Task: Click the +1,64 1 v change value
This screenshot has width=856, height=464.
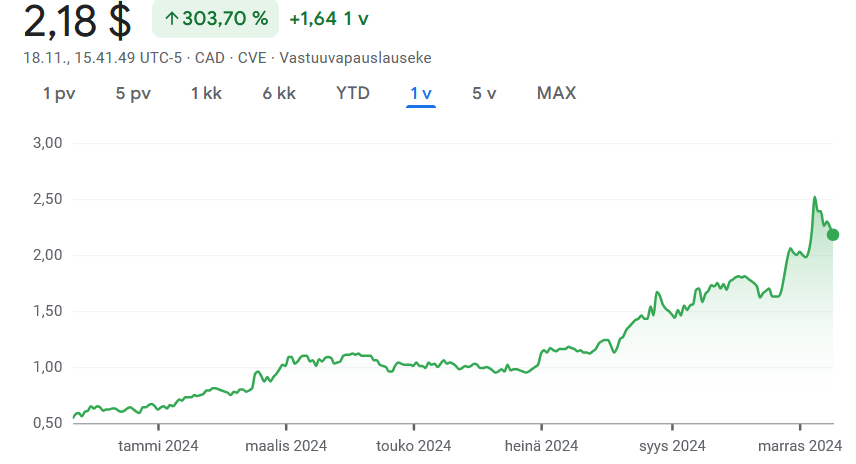Action: point(329,19)
